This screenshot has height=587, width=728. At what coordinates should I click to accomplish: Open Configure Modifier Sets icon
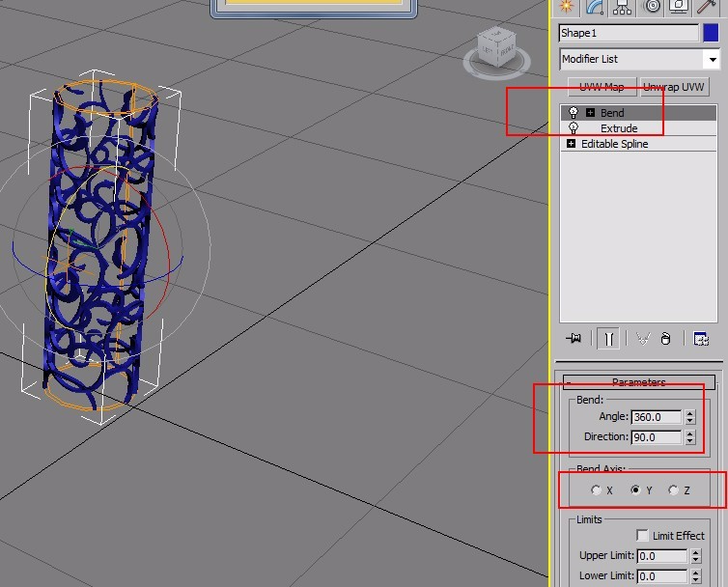coord(701,339)
